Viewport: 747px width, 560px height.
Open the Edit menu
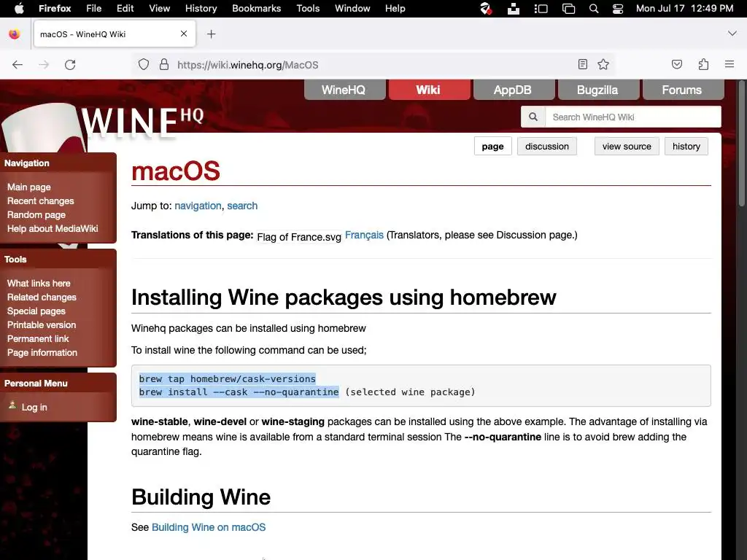125,8
